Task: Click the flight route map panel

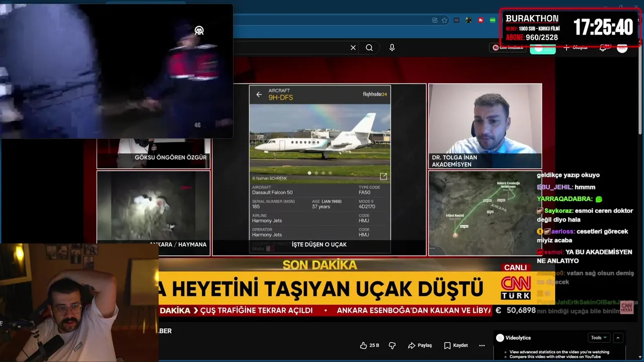Action: (485, 213)
